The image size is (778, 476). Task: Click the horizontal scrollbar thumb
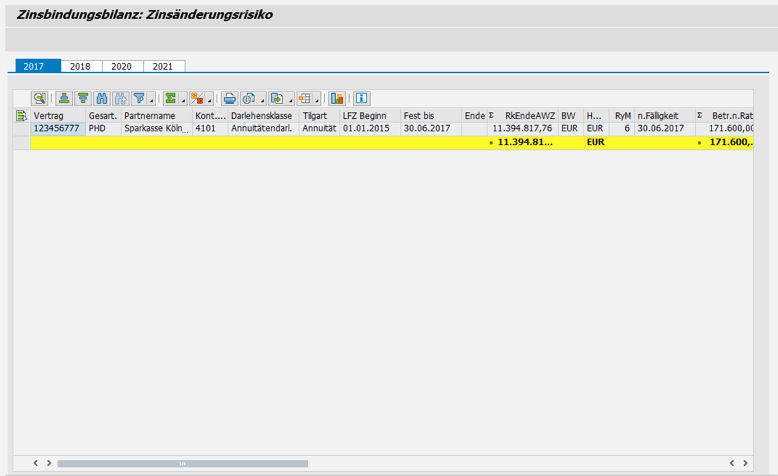coord(182,463)
